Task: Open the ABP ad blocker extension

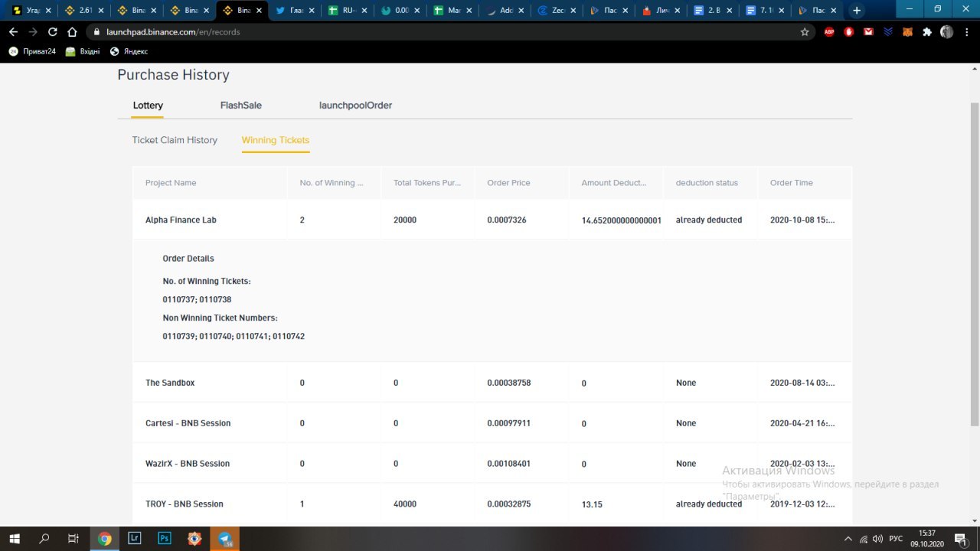Action: pyautogui.click(x=829, y=32)
